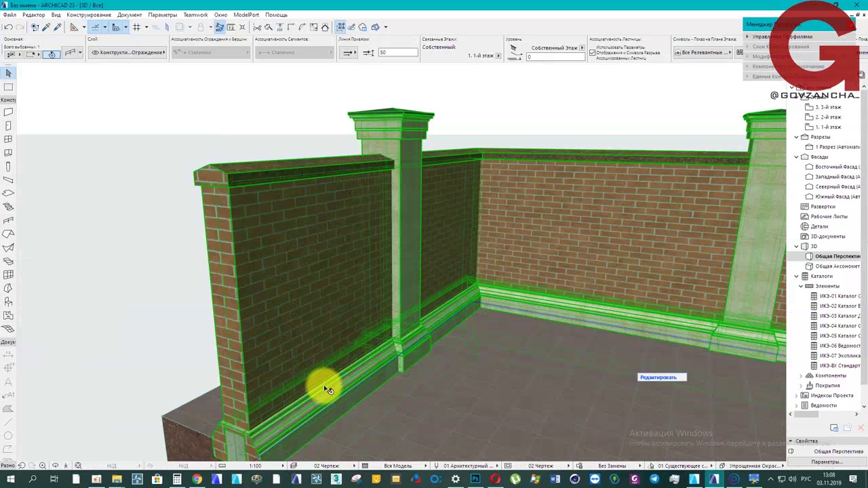Toggle the suspend groups toolbar button
868x488 pixels.
click(x=220, y=27)
